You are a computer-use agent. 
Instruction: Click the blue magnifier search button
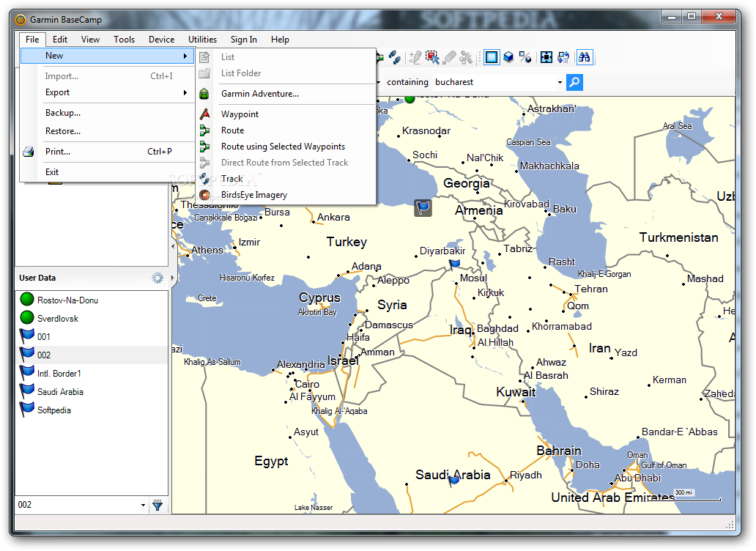tap(574, 82)
